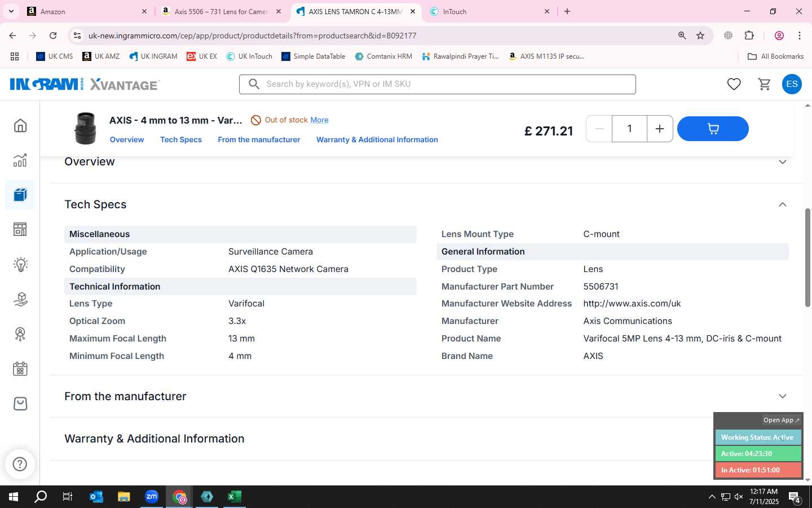This screenshot has height=508, width=812.
Task: Select the product catalog box sidebar icon
Action: click(20, 195)
